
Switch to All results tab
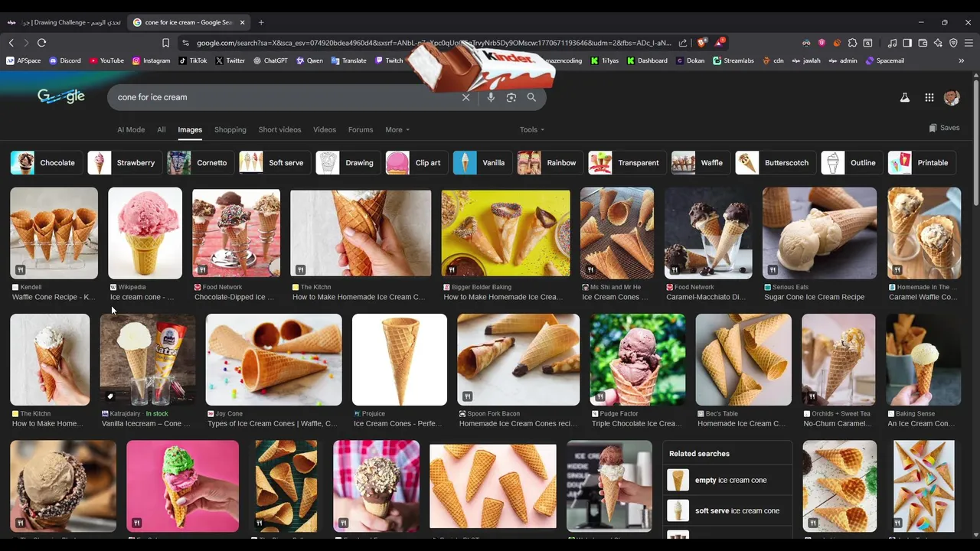(162, 129)
